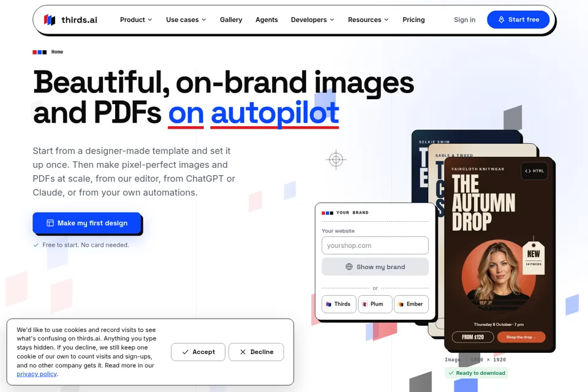Screen dimensions: 588x392
Task: Click the Sable & Tweed card
Action: (488, 151)
